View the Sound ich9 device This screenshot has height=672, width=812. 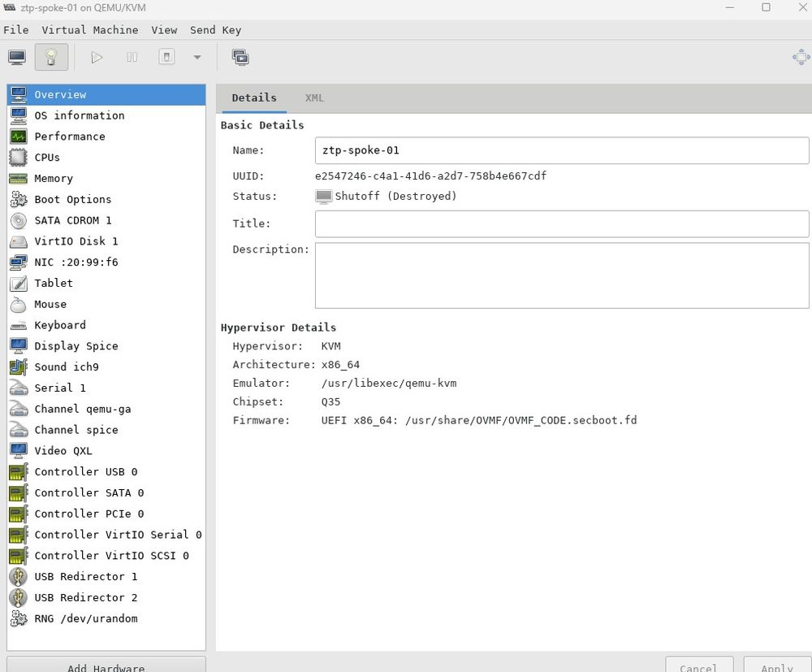pos(67,366)
